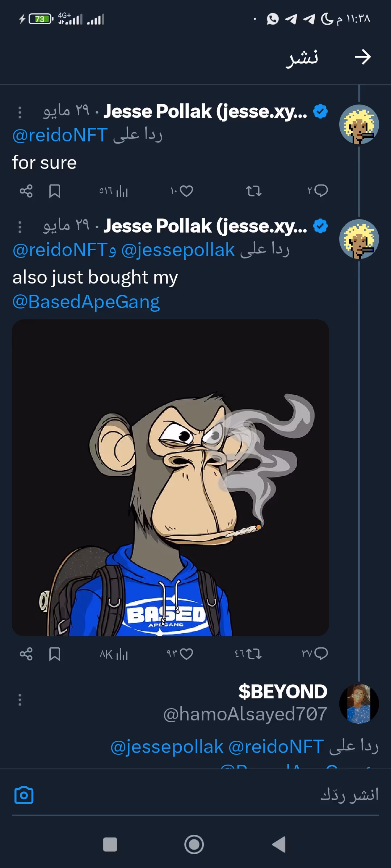This screenshot has width=391, height=868.
Task: Share the BasedApeGang ape tweet
Action: click(26, 654)
